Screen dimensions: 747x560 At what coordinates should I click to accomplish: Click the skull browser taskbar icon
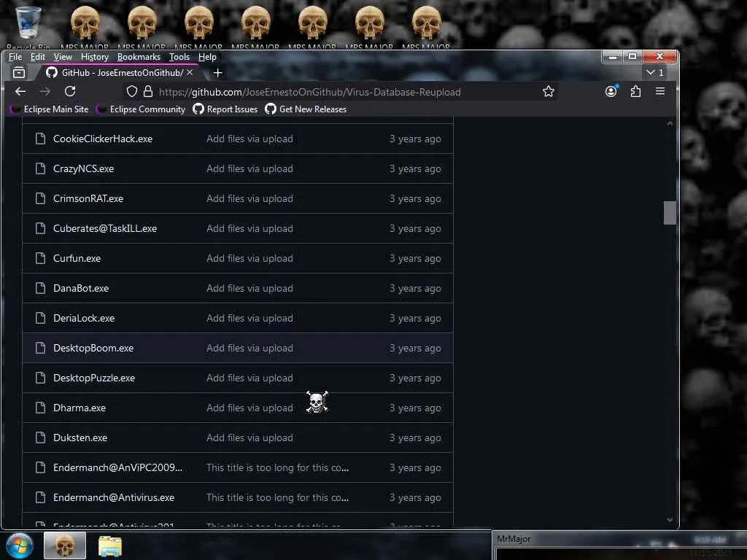coord(65,545)
